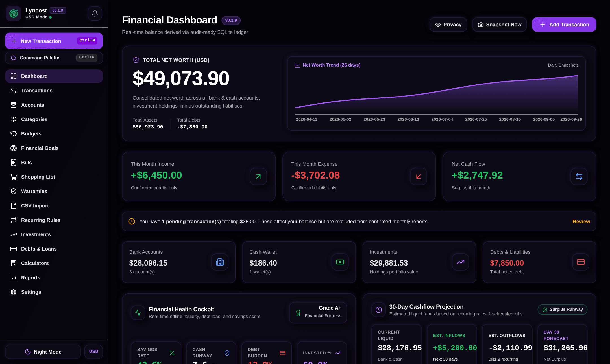Click the Add Transaction button
The height and width of the screenshot is (364, 610).
[x=564, y=25]
